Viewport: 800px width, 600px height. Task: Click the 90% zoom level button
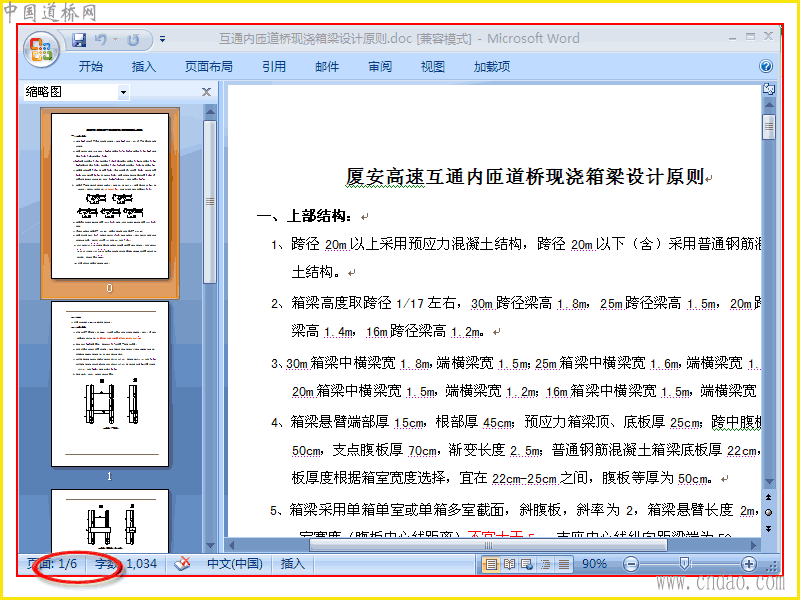594,564
